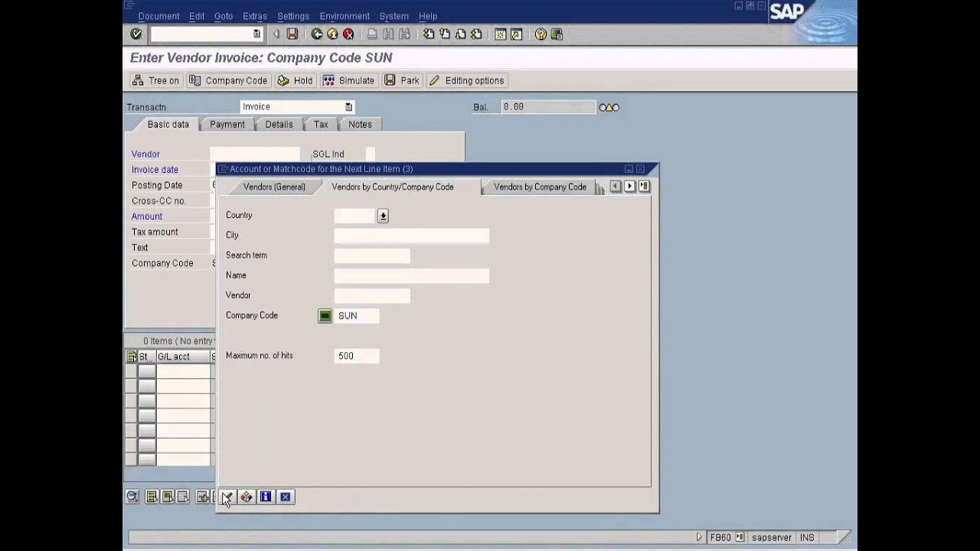Click the Create new session icon
Image resolution: width=980 pixels, height=551 pixels.
pos(501,34)
